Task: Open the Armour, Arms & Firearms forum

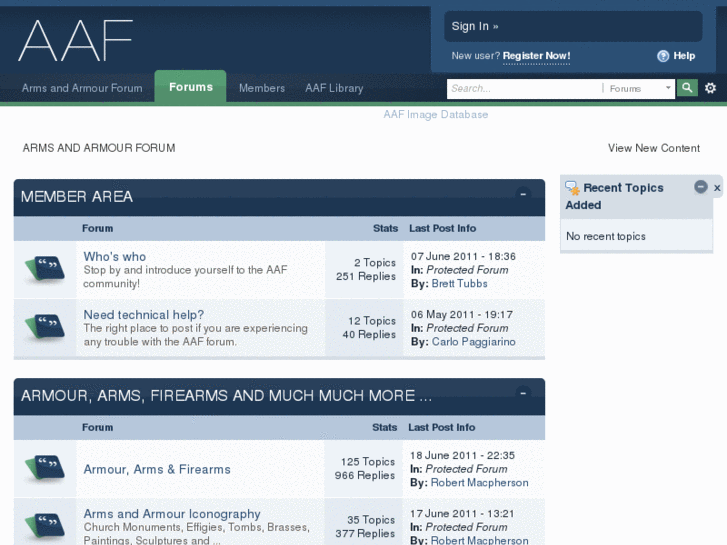Action: coord(157,469)
